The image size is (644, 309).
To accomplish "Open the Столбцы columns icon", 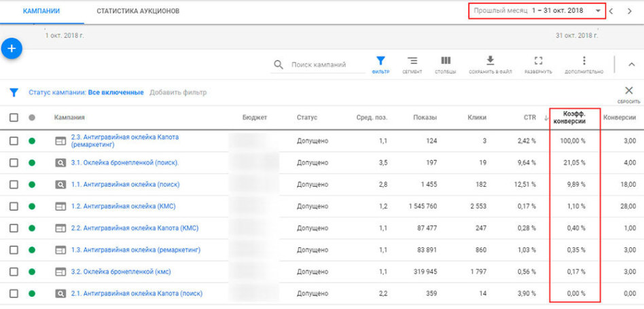I will (445, 65).
